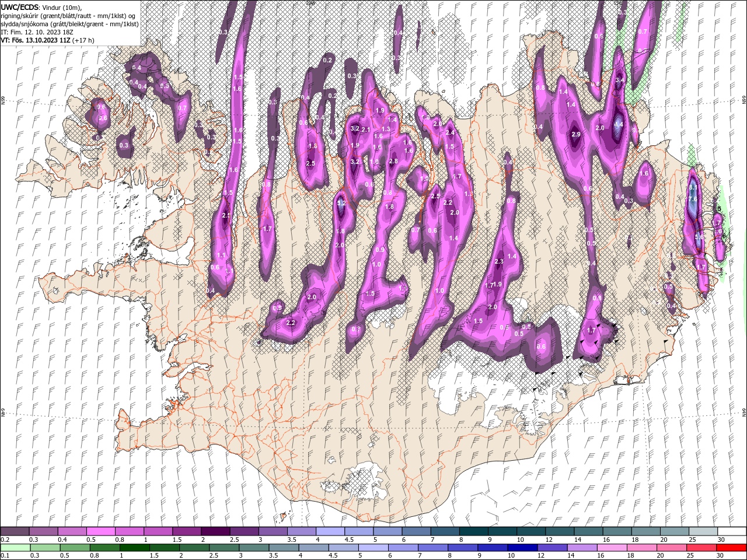Pick the palest green 0.1 swatch in lower legend
Screen dimensions: 747x560
pos(16,548)
